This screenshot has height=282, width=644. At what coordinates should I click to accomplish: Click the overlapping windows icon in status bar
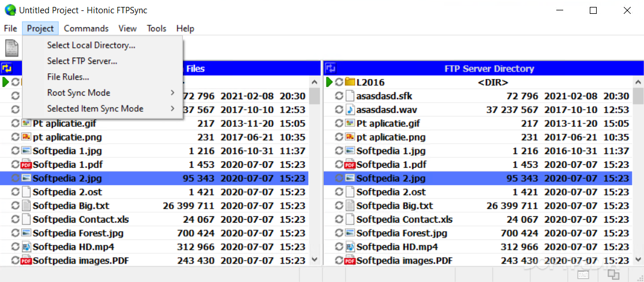click(613, 274)
